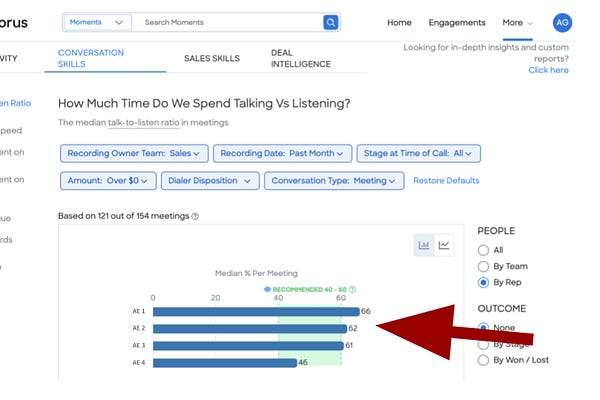Click the 'Median % Per Meeting' chart title
The height and width of the screenshot is (400, 600).
pyautogui.click(x=256, y=273)
